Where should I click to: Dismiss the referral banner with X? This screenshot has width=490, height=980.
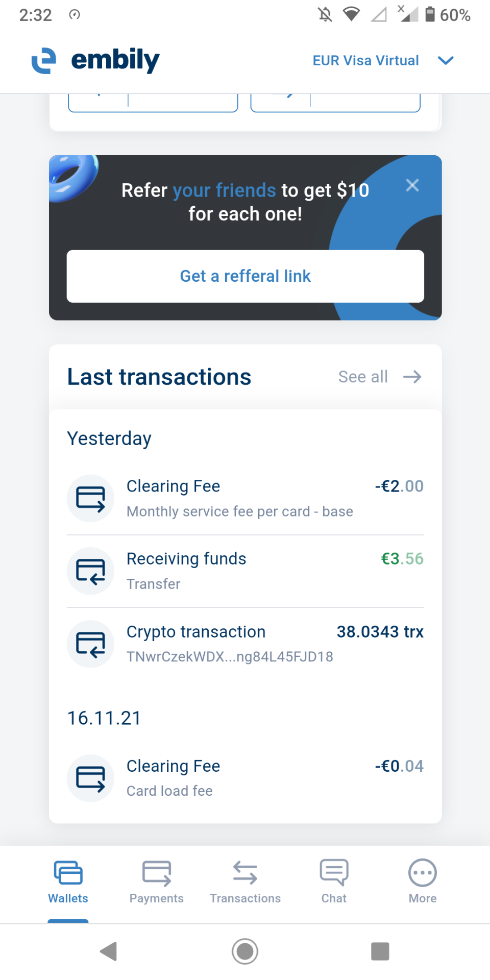pyautogui.click(x=412, y=185)
